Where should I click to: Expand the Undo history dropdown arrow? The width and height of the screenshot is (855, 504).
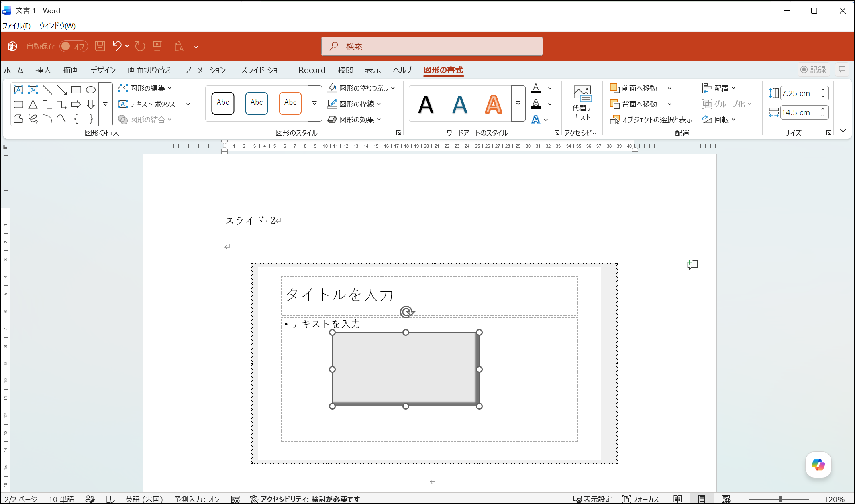point(127,46)
